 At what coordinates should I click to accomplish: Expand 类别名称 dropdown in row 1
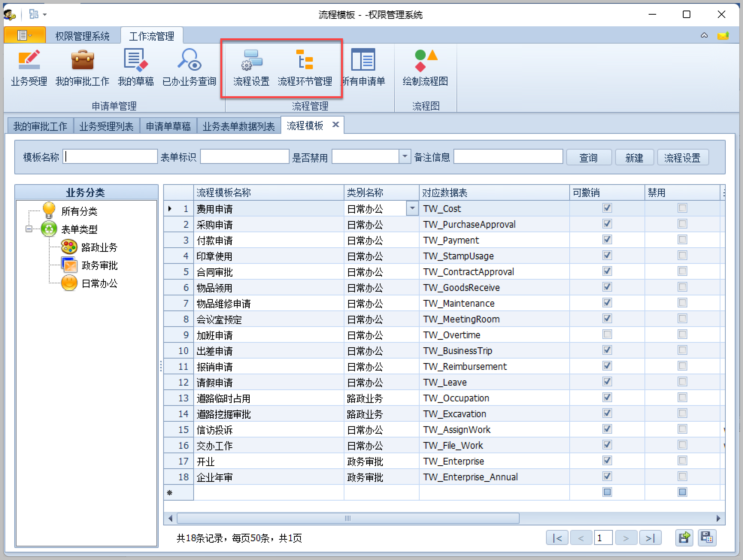point(412,208)
